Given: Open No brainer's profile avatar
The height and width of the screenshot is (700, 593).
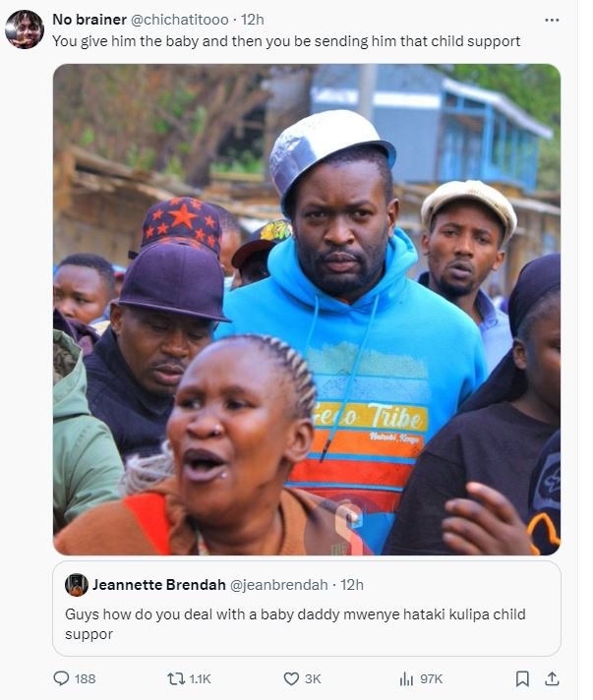Looking at the screenshot, I should pos(25,29).
